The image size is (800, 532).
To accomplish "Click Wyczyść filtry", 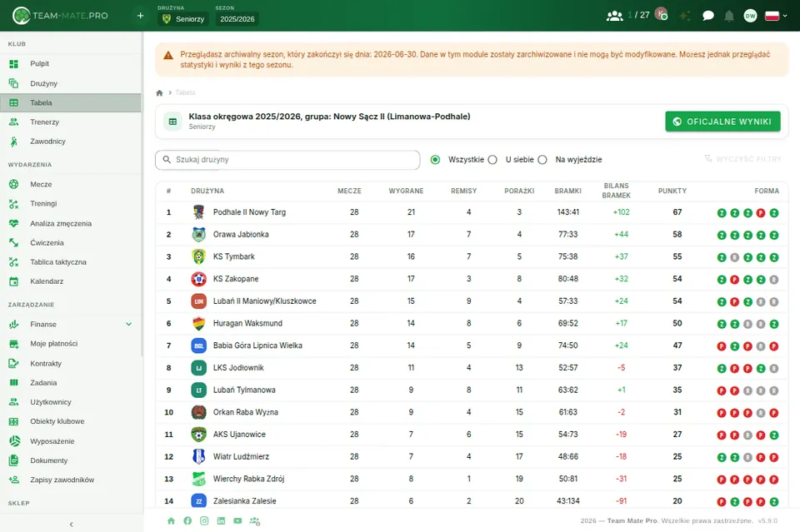I will pos(742,159).
